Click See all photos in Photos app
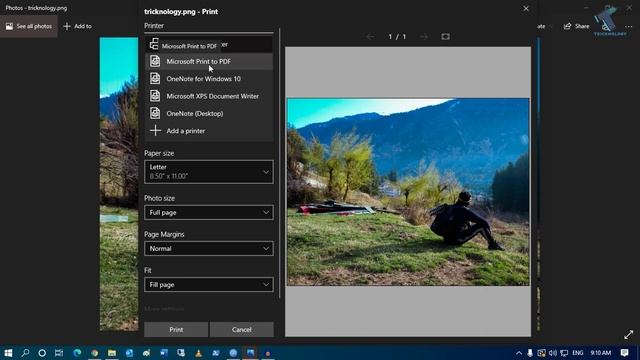 pyautogui.click(x=29, y=26)
